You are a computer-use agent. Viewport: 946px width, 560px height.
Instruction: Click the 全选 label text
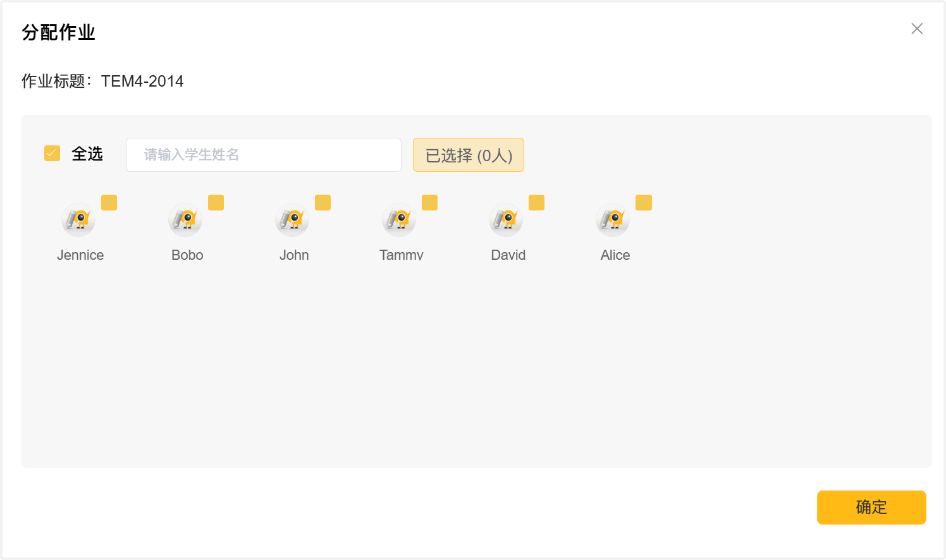87,154
